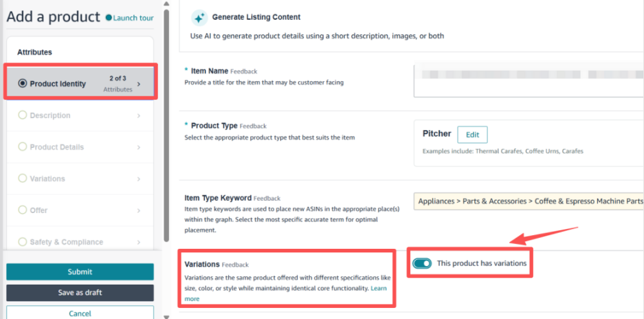
Task: Click the Launch tour dot icon
Action: [109, 18]
